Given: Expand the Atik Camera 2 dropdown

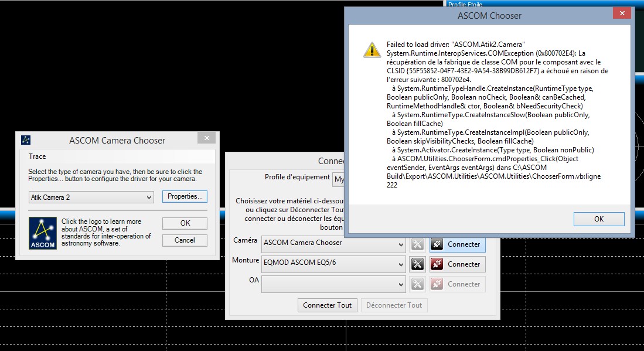Looking at the screenshot, I should pyautogui.click(x=149, y=197).
